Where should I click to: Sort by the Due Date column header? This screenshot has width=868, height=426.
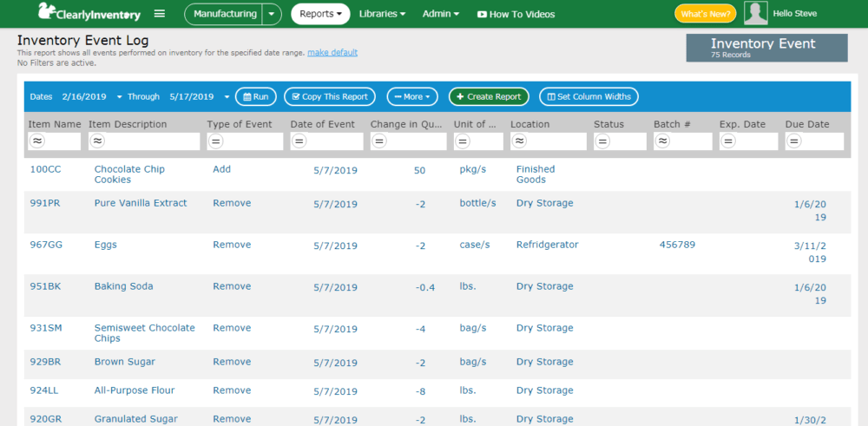click(x=807, y=124)
